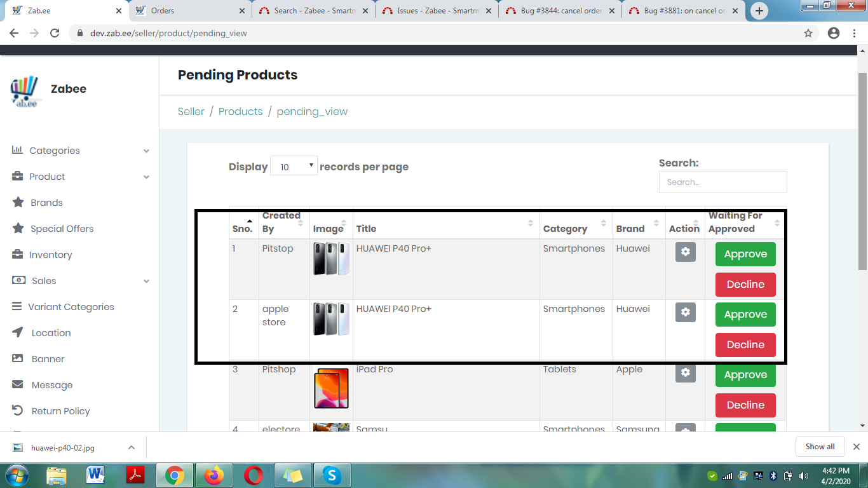Viewport: 868px width, 488px height.
Task: Open Microsoft Word from the taskbar
Action: coord(96,475)
